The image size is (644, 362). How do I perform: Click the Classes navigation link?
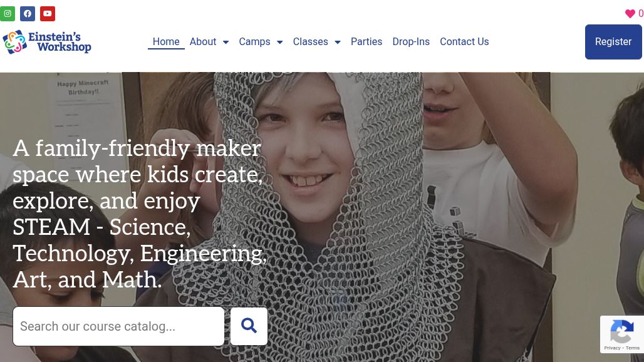[310, 41]
